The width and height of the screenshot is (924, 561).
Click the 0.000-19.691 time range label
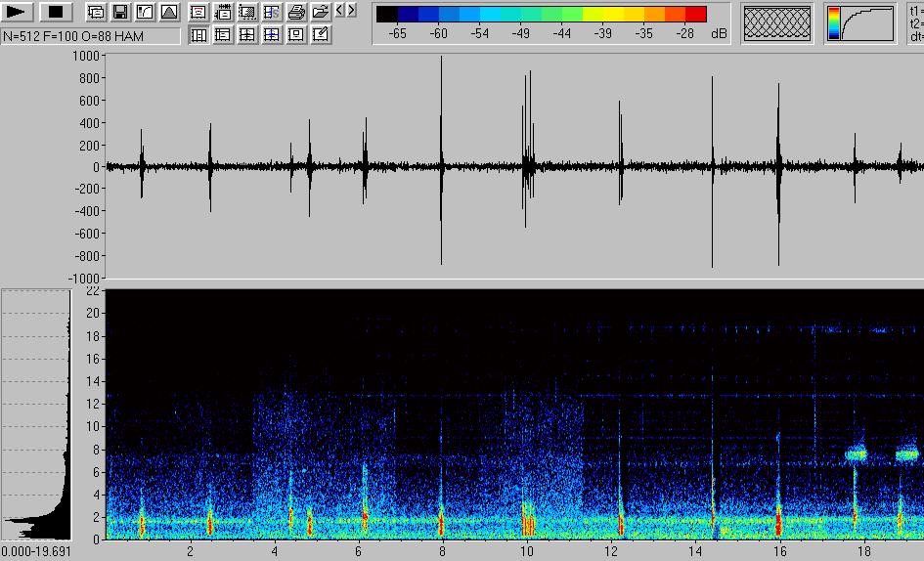37,551
